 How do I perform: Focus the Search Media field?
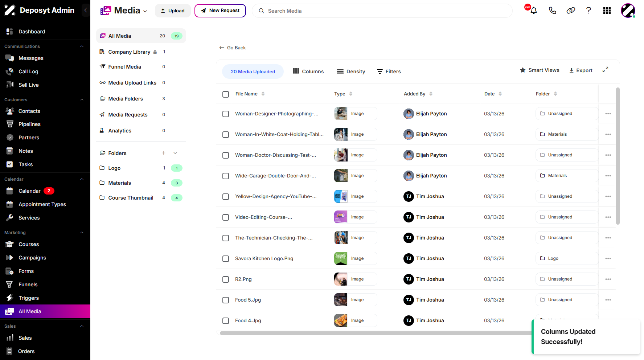382,11
